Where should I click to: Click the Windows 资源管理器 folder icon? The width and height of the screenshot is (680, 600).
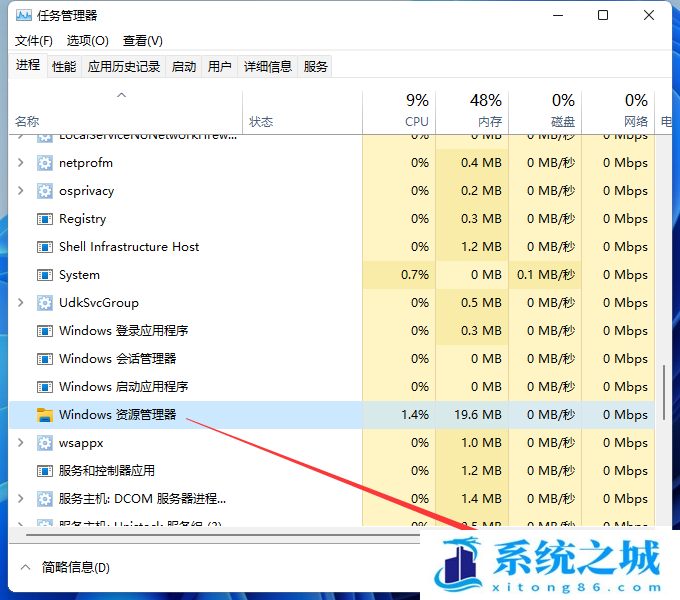(44, 415)
